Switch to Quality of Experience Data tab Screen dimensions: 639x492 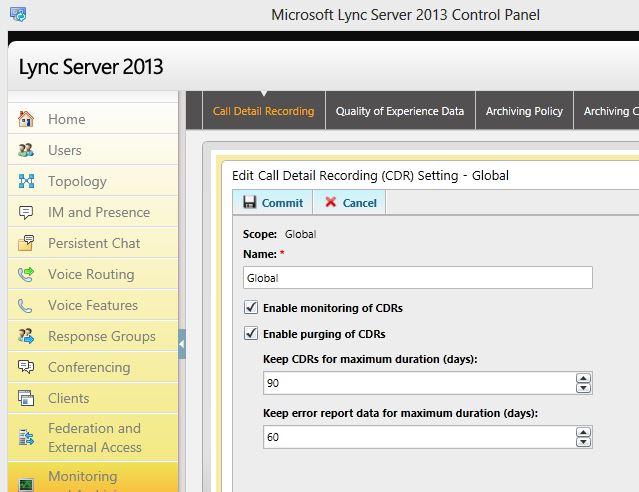[x=399, y=111]
